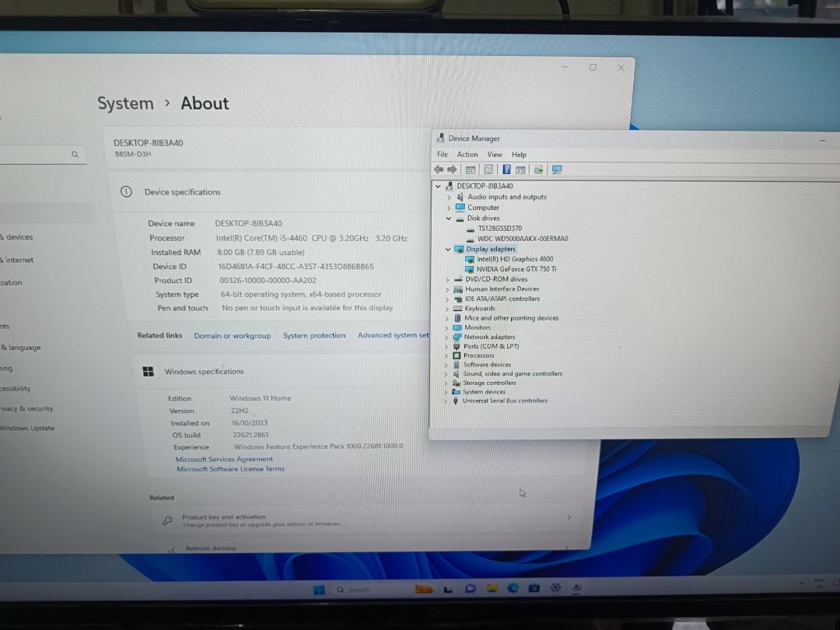Open Microsoft Services Agreement link
The image size is (840, 630).
click(224, 459)
